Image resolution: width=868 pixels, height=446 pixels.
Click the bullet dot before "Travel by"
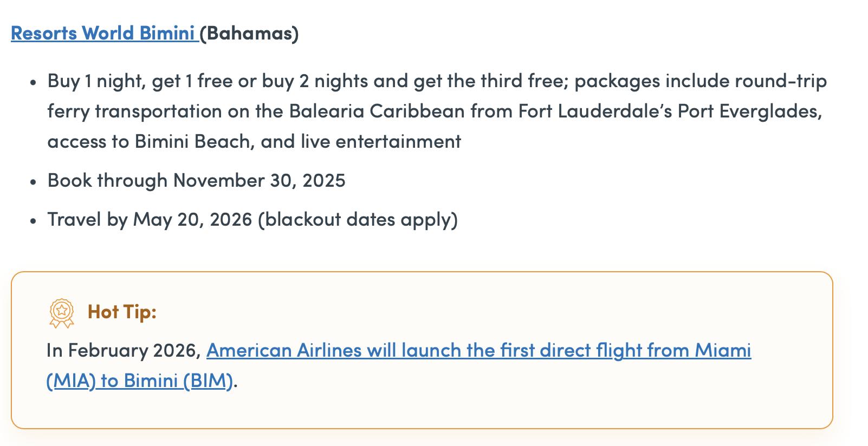point(34,221)
